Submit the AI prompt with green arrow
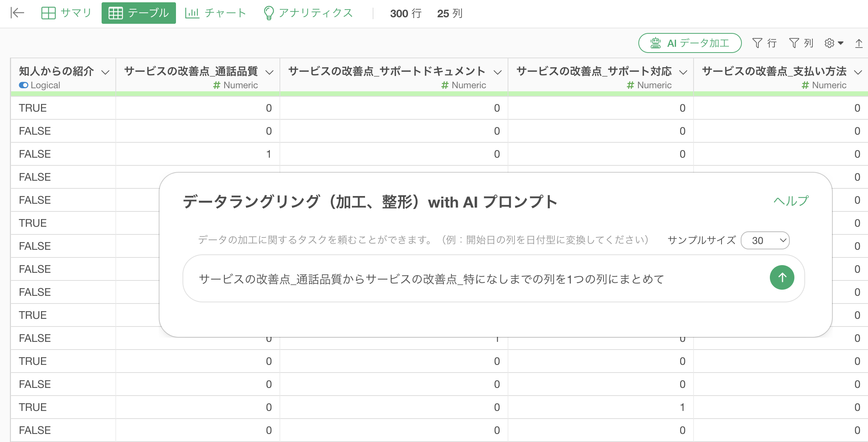This screenshot has width=868, height=442. pyautogui.click(x=782, y=277)
